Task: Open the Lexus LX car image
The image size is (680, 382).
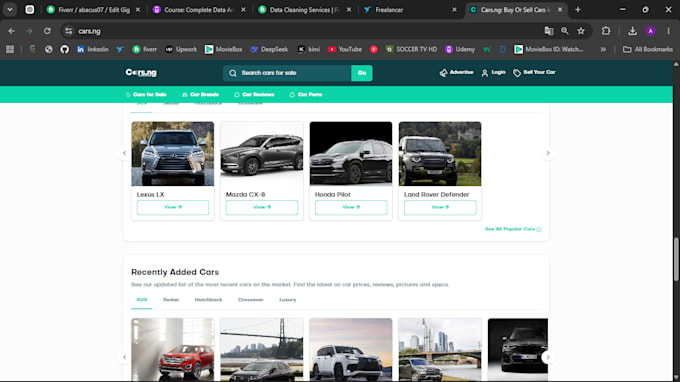Action: pyautogui.click(x=173, y=154)
